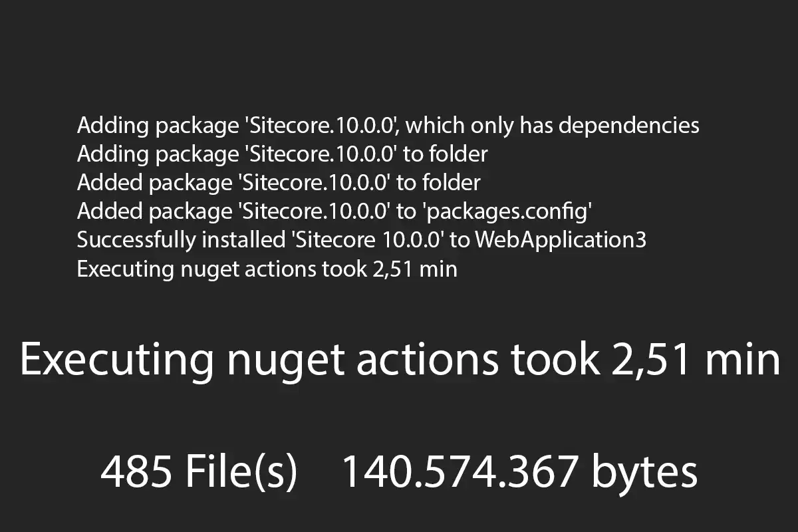Click the "140.574.367 bytes" text

[519, 473]
